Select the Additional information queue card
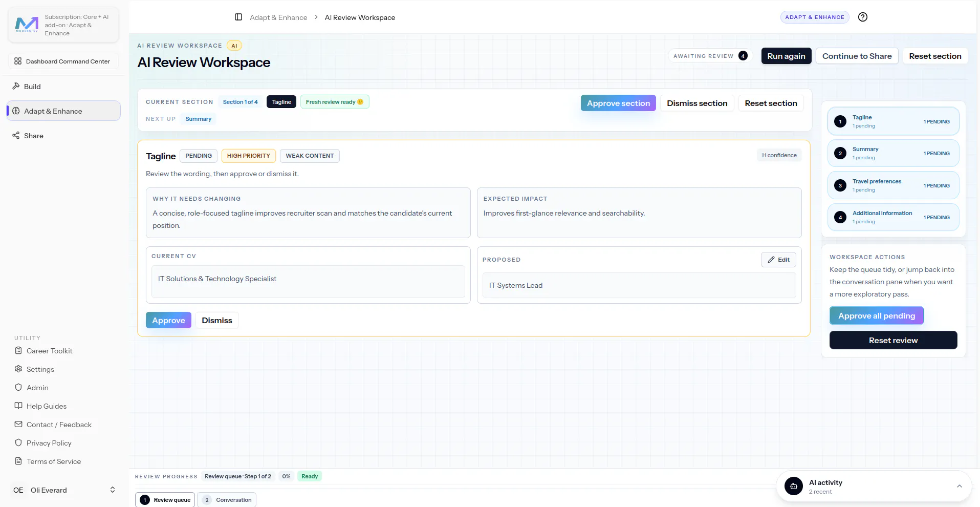The width and height of the screenshot is (980, 507). (x=893, y=217)
